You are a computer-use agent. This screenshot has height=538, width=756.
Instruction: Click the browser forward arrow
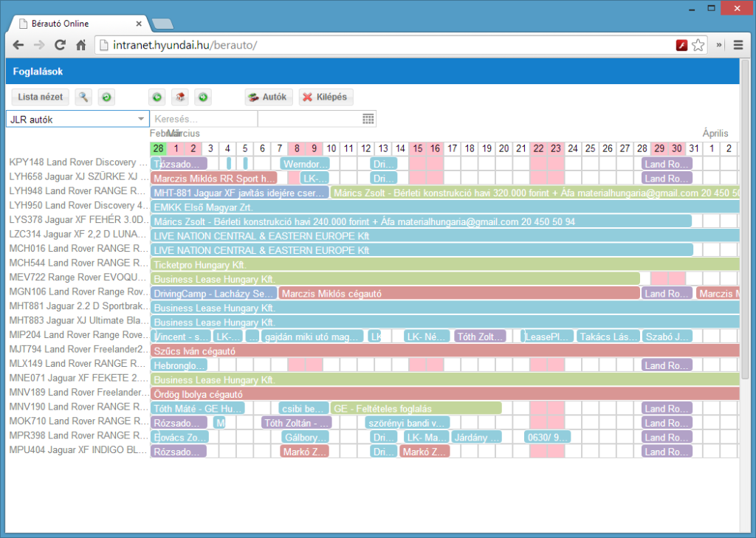click(39, 45)
